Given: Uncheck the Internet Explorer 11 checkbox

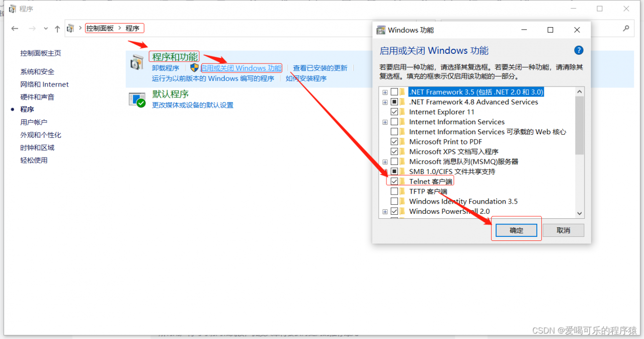Looking at the screenshot, I should (394, 112).
